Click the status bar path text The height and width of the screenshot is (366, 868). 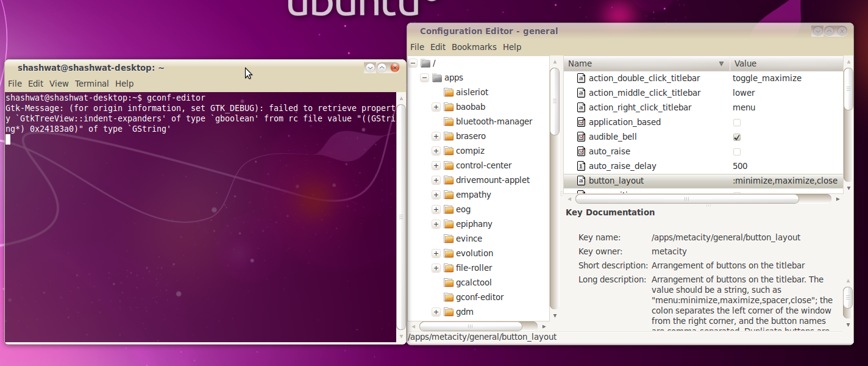[482, 337]
